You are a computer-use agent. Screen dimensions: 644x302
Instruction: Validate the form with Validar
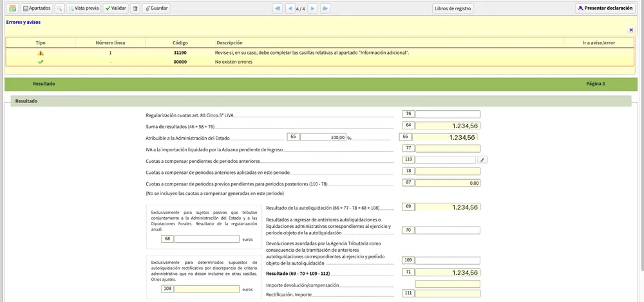115,8
